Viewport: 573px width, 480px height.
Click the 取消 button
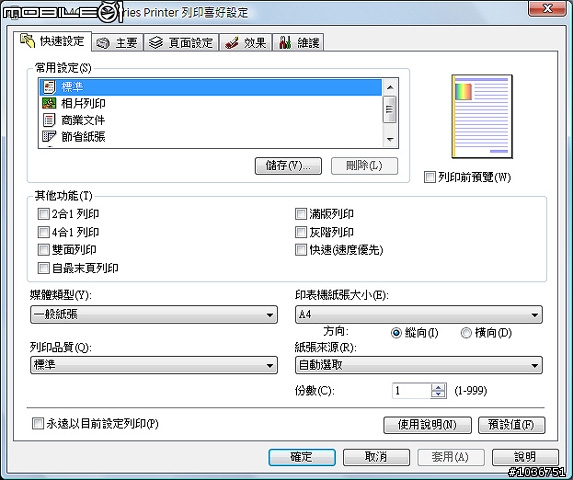coord(376,457)
